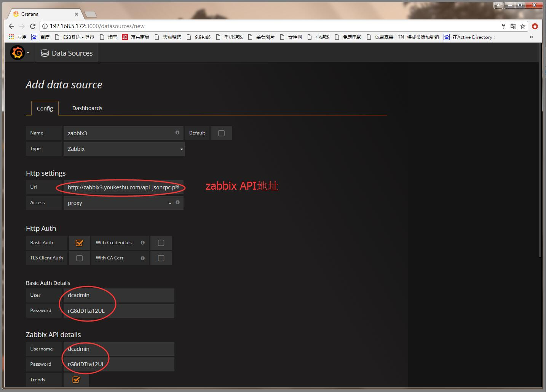The height and width of the screenshot is (392, 546).
Task: Go forward with the browser forward arrow
Action: click(22, 26)
